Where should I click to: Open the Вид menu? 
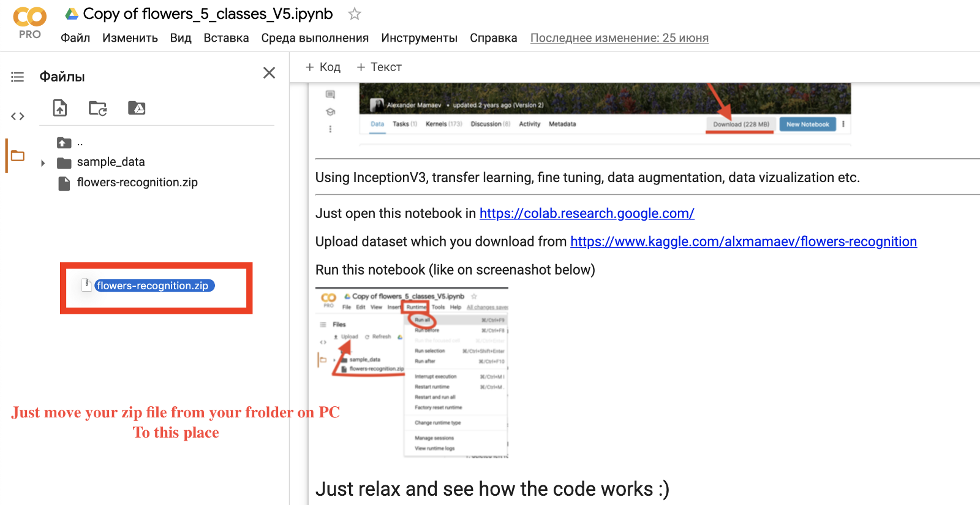pyautogui.click(x=181, y=38)
